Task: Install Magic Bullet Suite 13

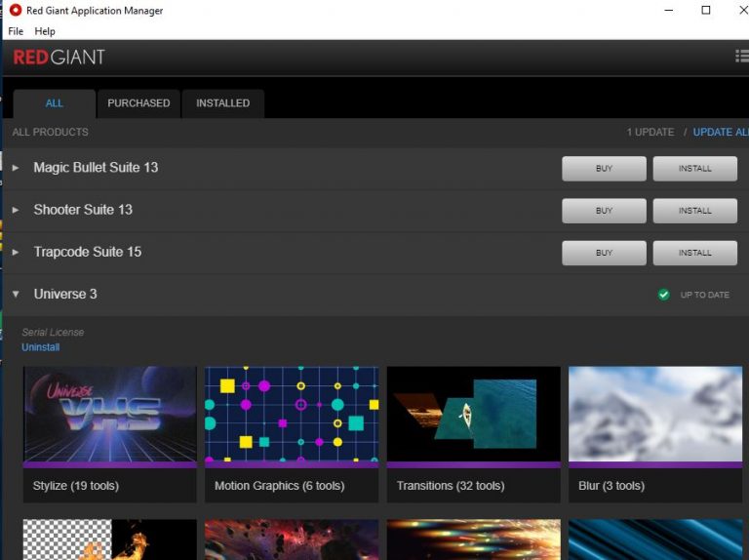Action: point(695,168)
